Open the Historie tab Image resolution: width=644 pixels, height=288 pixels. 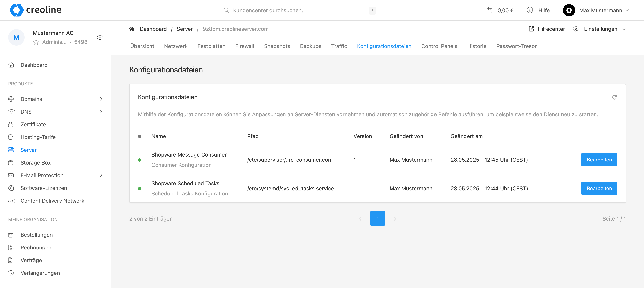(x=477, y=46)
